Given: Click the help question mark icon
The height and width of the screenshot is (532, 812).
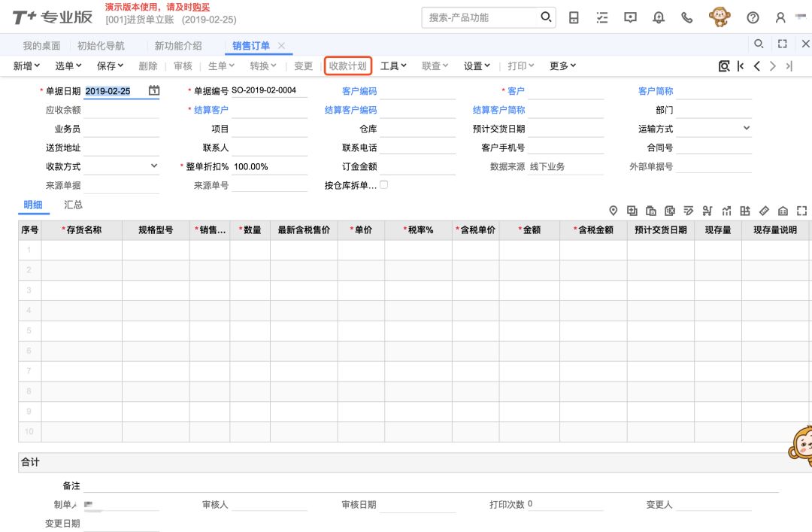Looking at the screenshot, I should point(753,17).
